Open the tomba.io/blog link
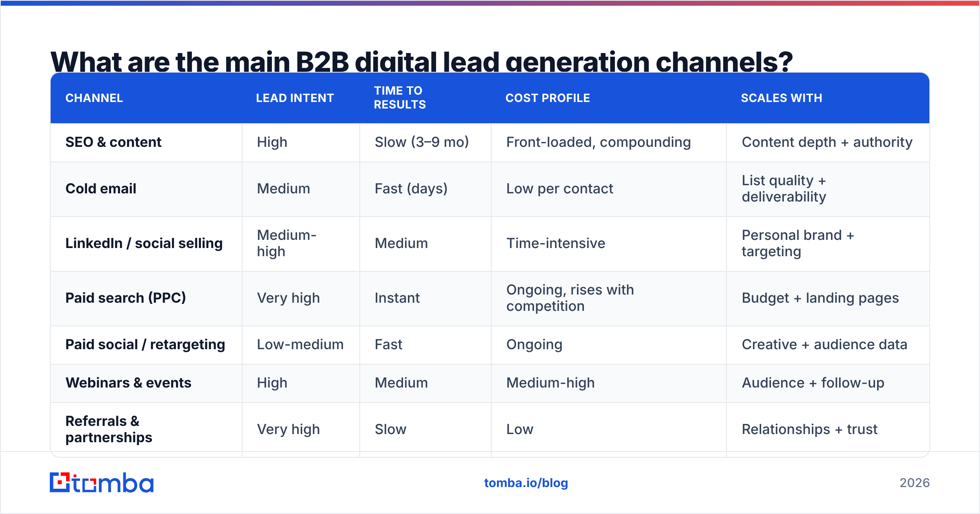This screenshot has height=514, width=980. pyautogui.click(x=526, y=483)
